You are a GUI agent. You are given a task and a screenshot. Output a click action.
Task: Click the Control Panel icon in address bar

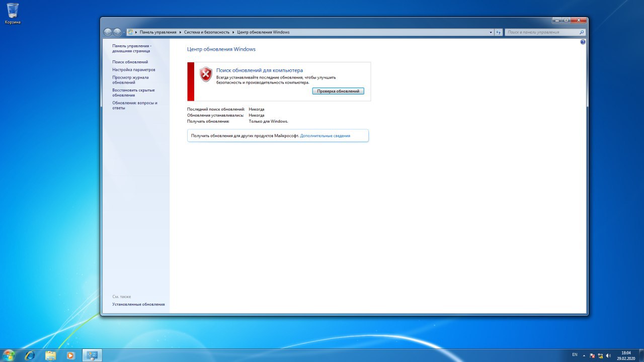point(131,32)
